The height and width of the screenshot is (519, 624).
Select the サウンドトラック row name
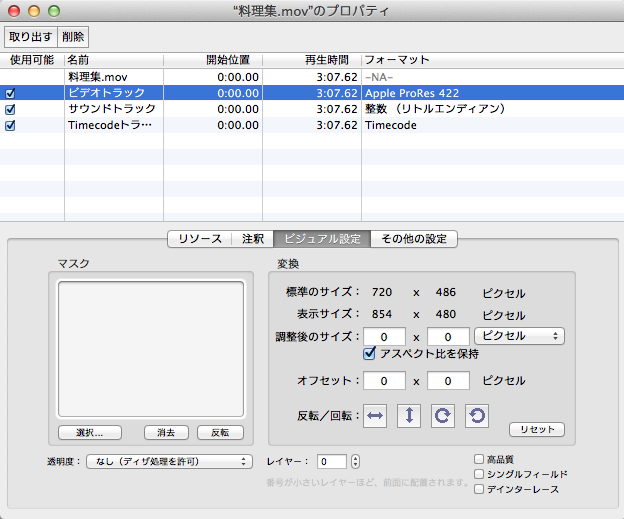click(x=112, y=109)
